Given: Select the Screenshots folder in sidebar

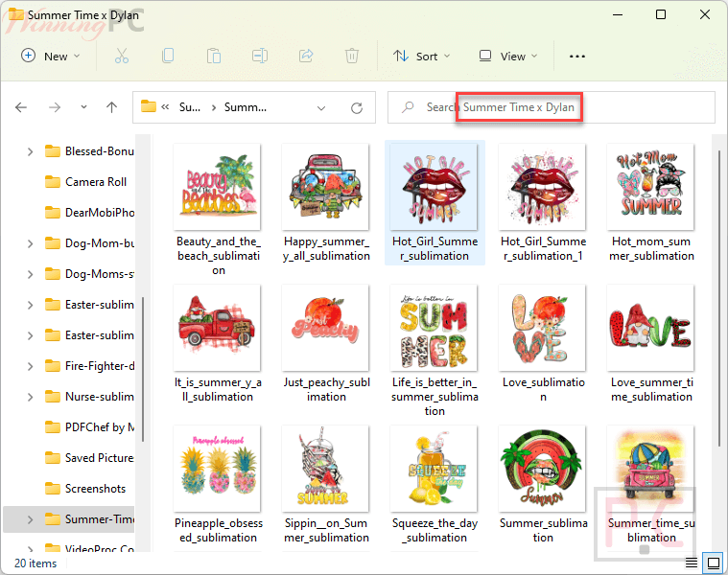Looking at the screenshot, I should click(95, 489).
